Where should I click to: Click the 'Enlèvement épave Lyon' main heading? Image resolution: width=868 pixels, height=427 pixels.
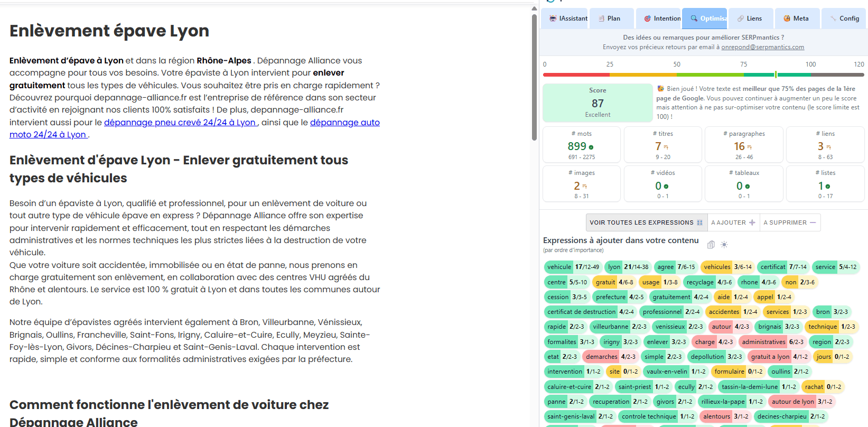pyautogui.click(x=109, y=31)
